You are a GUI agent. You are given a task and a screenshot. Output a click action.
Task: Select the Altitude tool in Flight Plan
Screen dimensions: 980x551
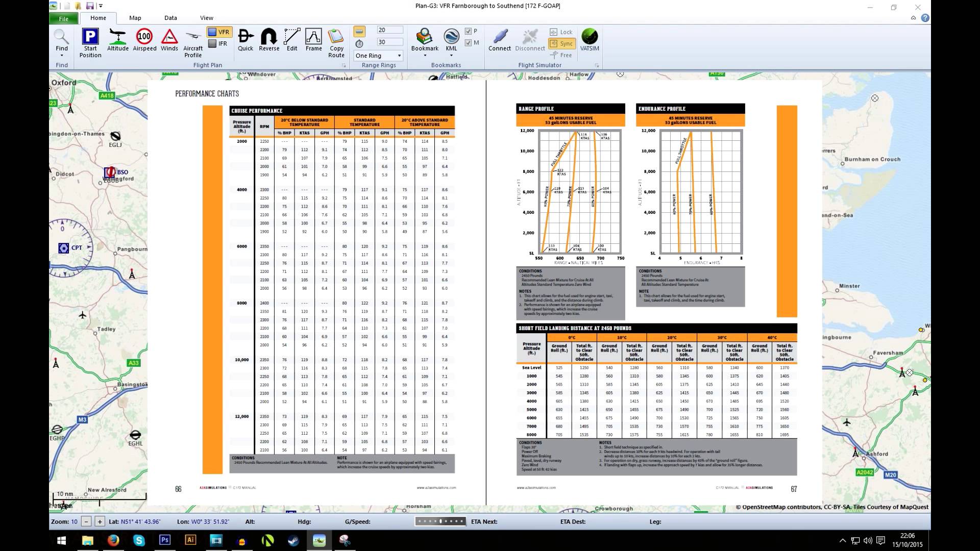pyautogui.click(x=118, y=41)
